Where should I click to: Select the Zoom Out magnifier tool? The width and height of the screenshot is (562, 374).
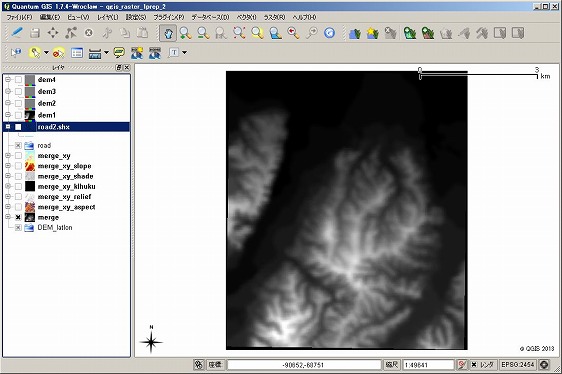coord(203,33)
